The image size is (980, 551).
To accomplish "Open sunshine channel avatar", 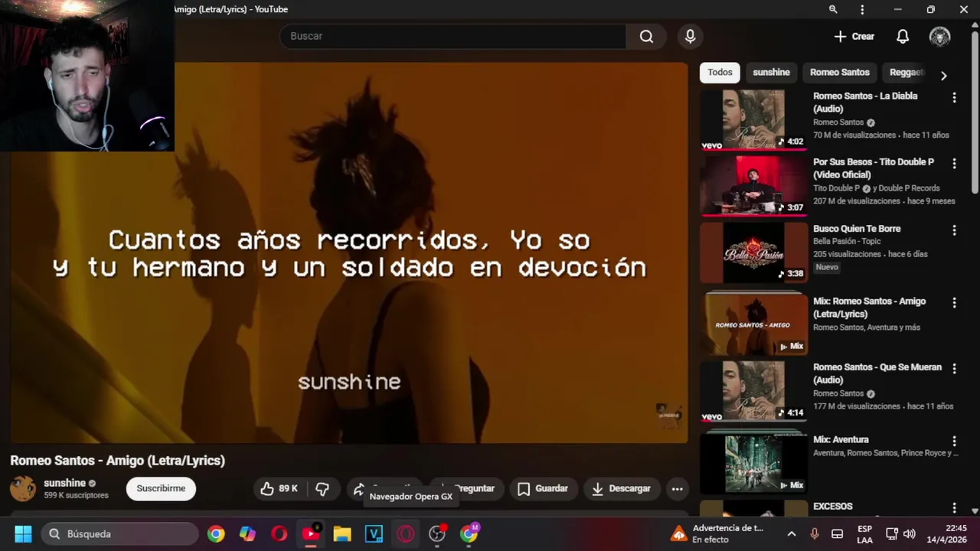I will point(23,488).
